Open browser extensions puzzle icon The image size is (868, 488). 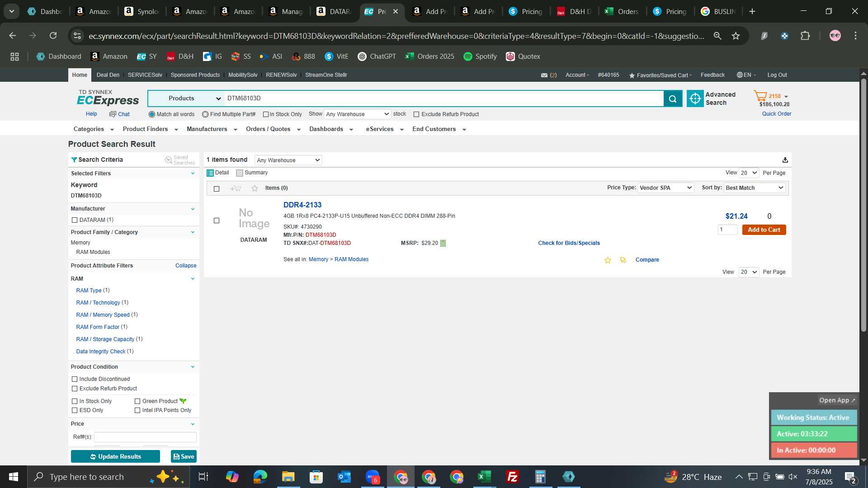[805, 36]
